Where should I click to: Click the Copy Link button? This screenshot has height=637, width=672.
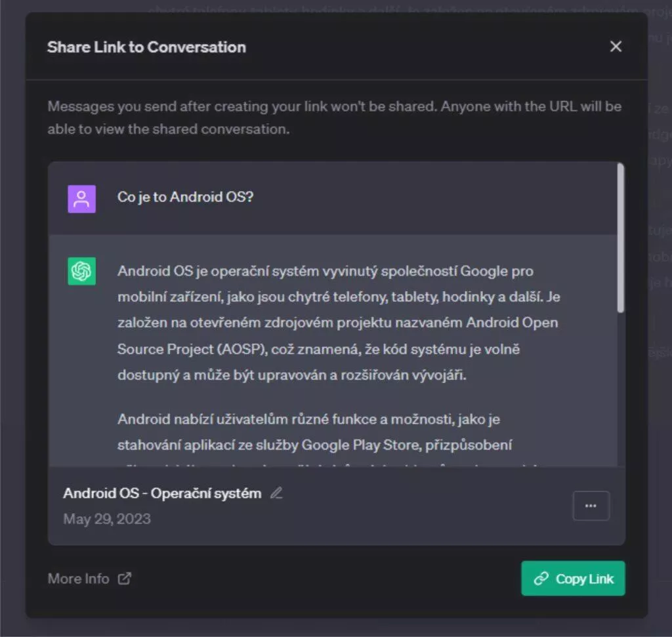pos(573,579)
